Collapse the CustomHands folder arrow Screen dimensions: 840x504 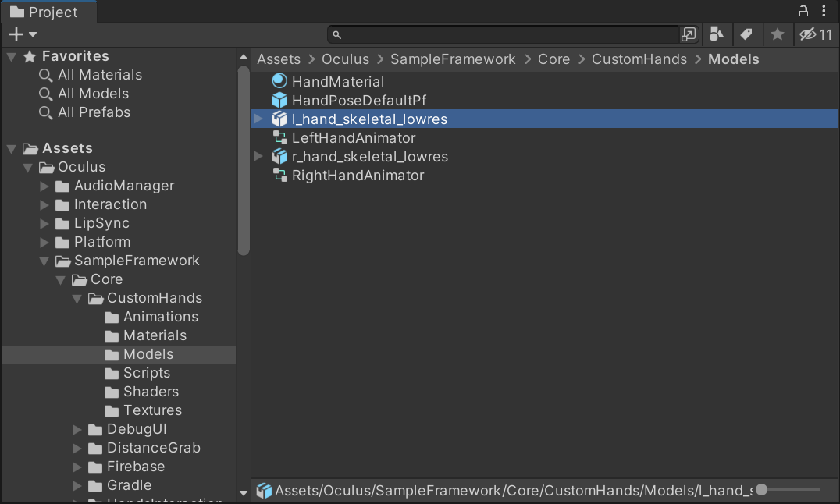77,298
